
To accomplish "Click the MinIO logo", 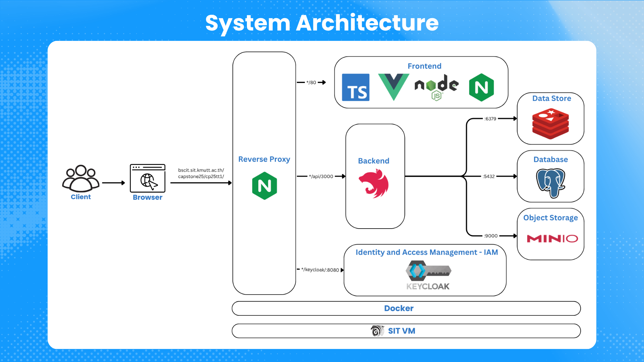I will [x=552, y=238].
